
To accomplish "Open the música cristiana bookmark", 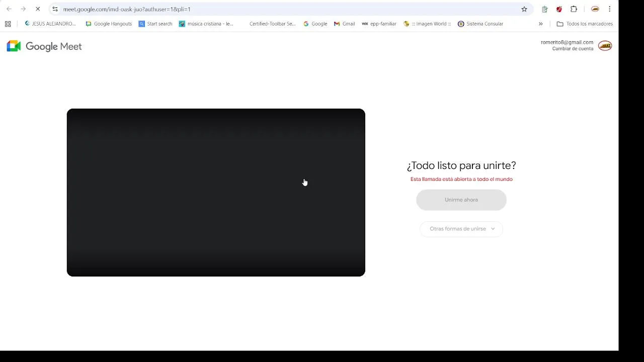I will (x=206, y=24).
